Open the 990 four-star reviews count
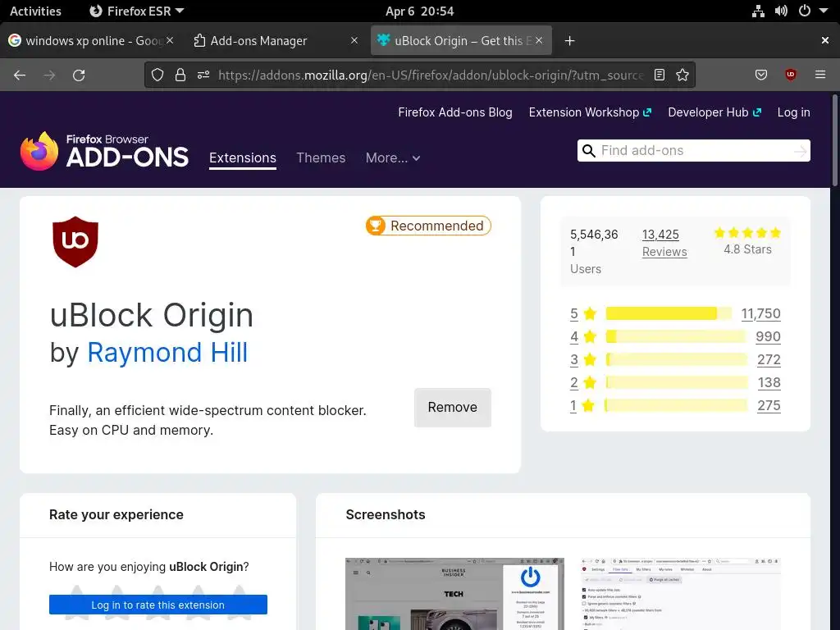This screenshot has width=840, height=630. pos(768,336)
